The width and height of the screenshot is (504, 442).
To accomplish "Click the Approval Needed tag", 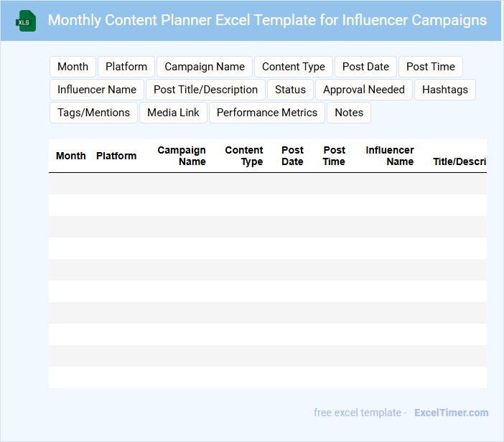I will (364, 90).
